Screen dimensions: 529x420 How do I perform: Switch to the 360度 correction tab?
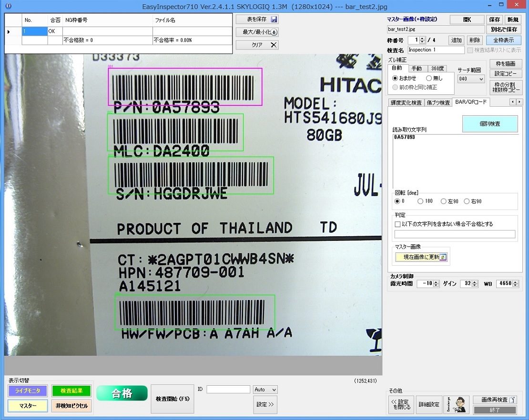point(437,69)
